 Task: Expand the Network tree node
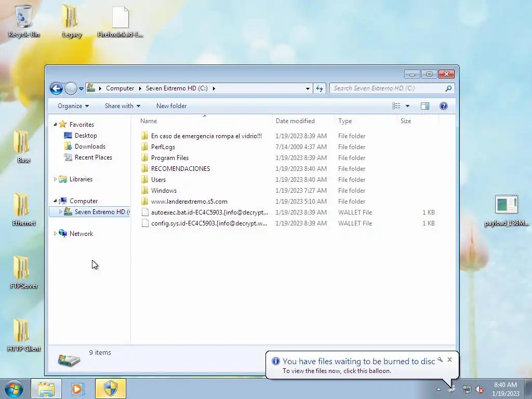coord(55,233)
